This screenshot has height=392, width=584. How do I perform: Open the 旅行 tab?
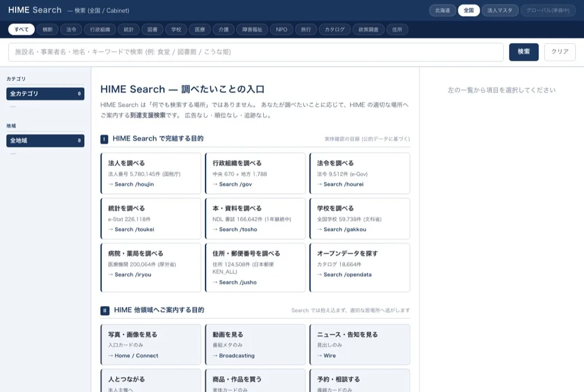[306, 29]
